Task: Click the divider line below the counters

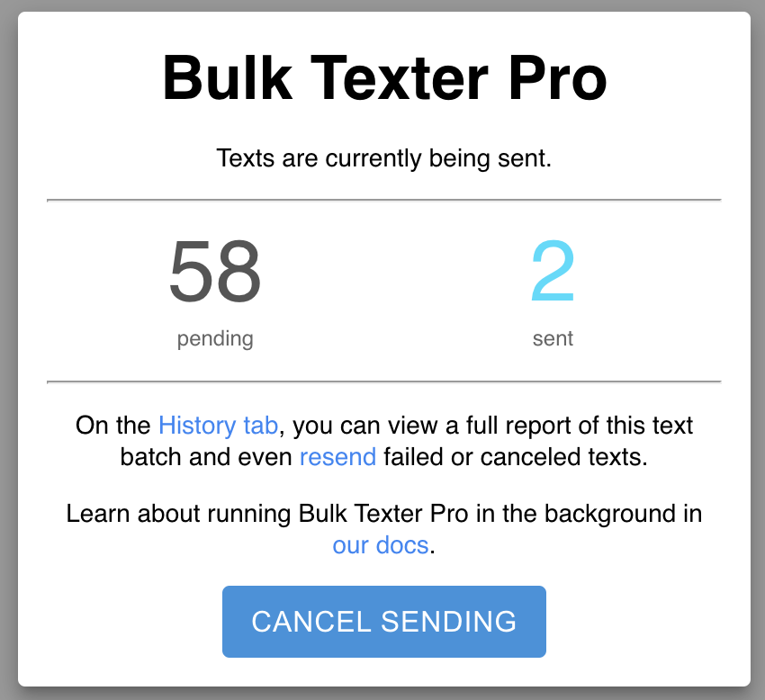Action: point(383,381)
